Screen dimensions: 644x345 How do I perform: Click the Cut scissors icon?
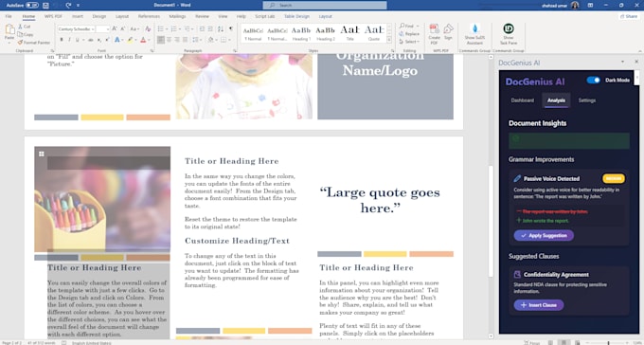(20, 27)
